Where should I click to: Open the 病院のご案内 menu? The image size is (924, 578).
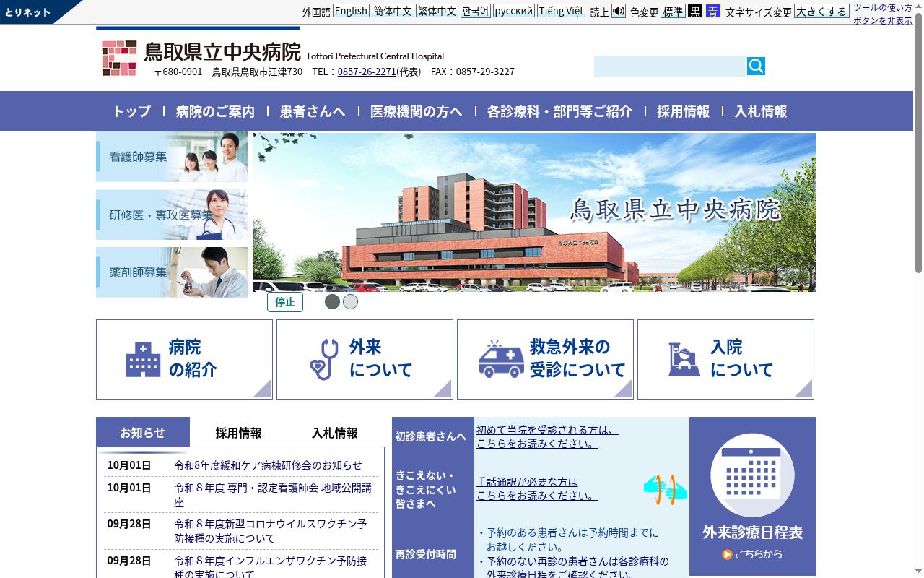tap(215, 111)
